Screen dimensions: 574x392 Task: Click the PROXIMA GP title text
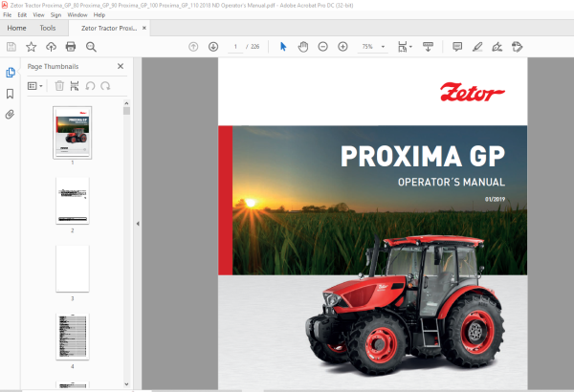[x=423, y=156]
